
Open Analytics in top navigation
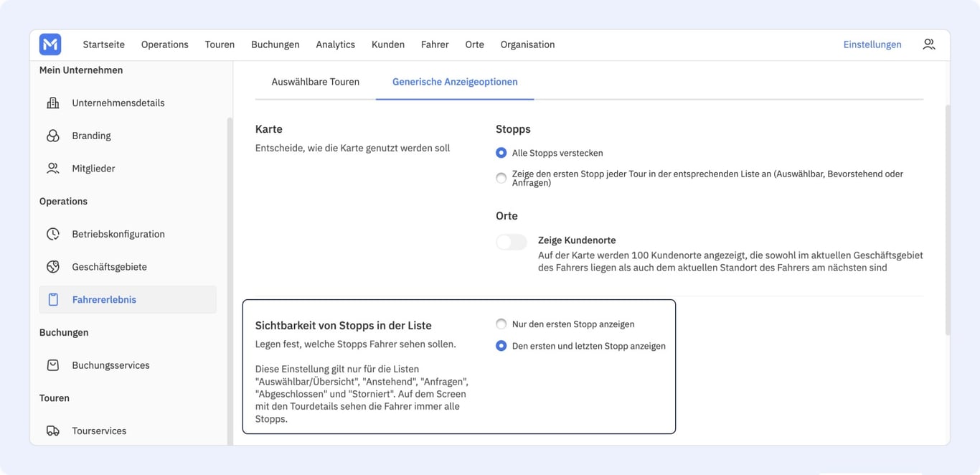click(x=336, y=44)
